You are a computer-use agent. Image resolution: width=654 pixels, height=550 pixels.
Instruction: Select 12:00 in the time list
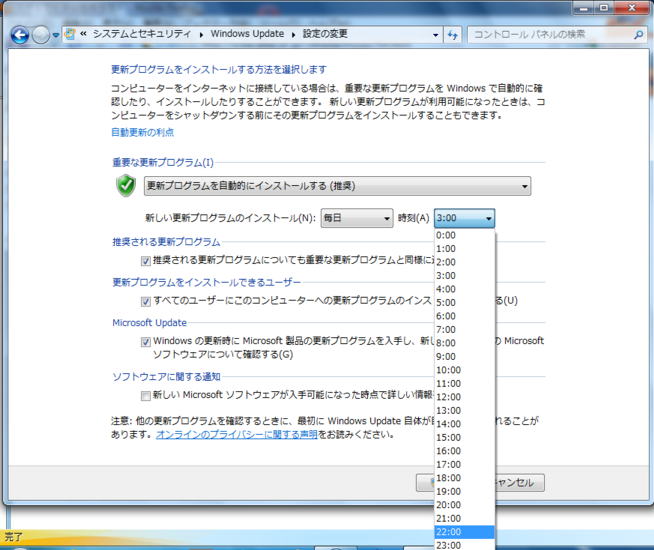coord(464,397)
